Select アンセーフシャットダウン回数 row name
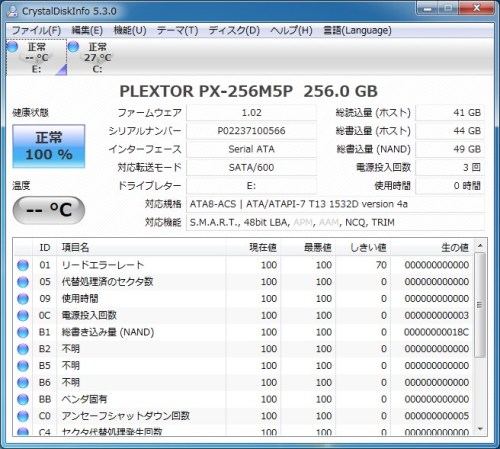500x449 pixels. point(126,416)
